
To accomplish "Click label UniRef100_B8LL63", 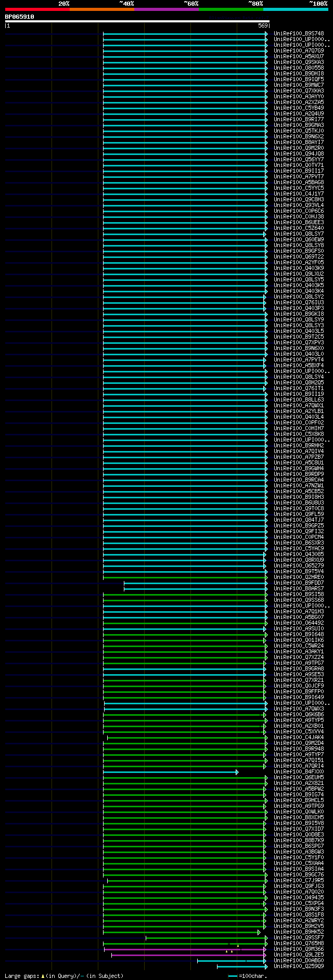I will (x=299, y=400).
